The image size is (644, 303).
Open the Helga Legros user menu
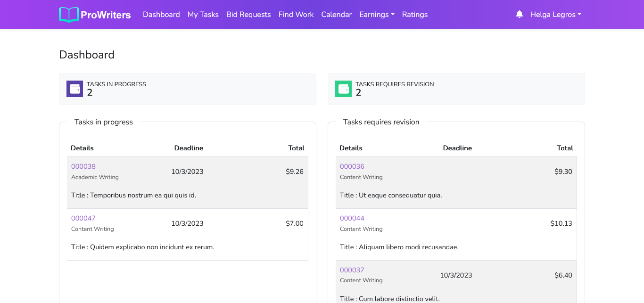click(555, 15)
